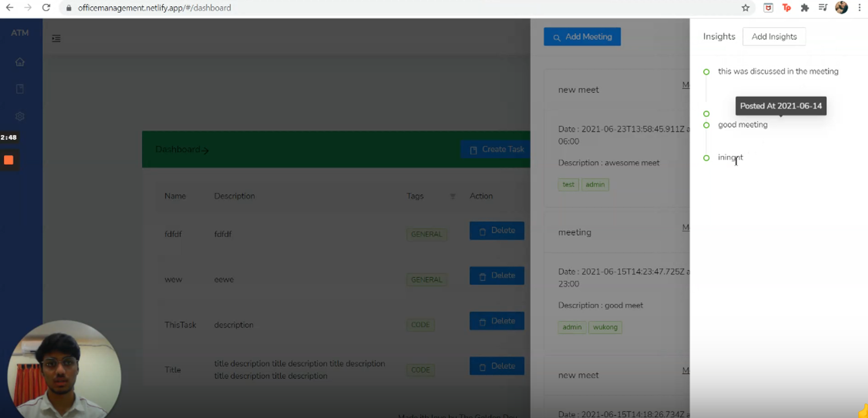Click the wukong tag on meeting
Screen dimensions: 868x418
tap(605, 327)
